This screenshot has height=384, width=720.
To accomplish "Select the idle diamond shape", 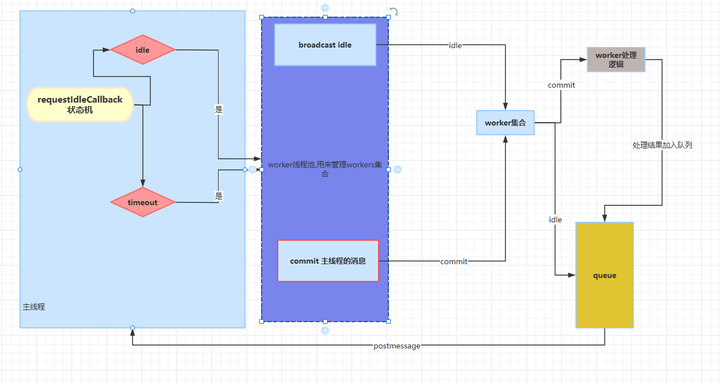I will tap(143, 50).
